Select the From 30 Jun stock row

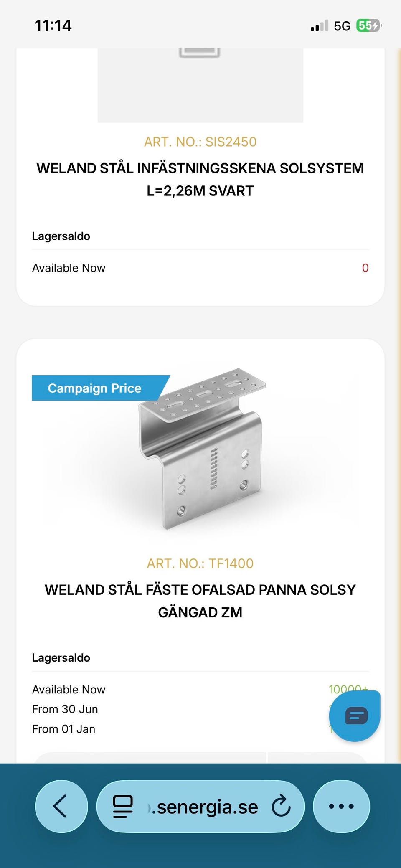click(x=65, y=709)
